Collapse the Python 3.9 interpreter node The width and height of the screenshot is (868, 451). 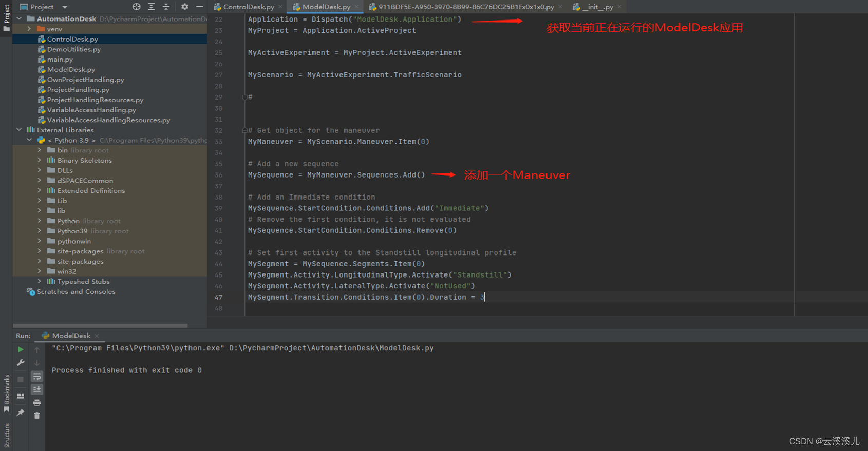29,140
